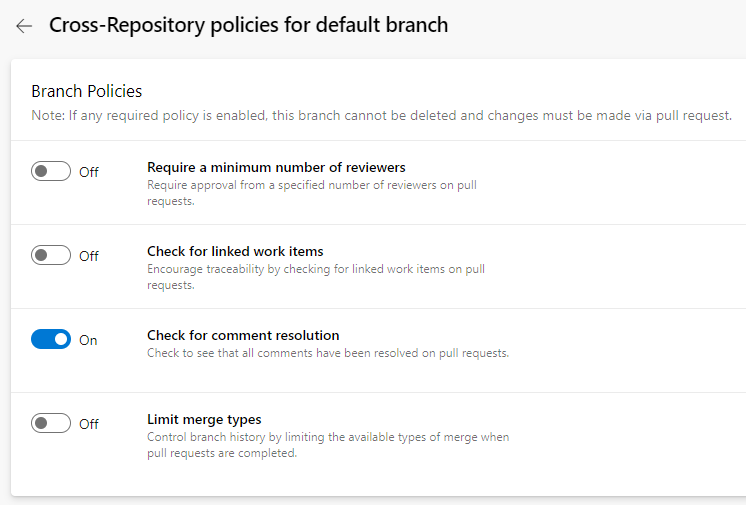Select the 'Check for comment resolution' title

point(243,335)
